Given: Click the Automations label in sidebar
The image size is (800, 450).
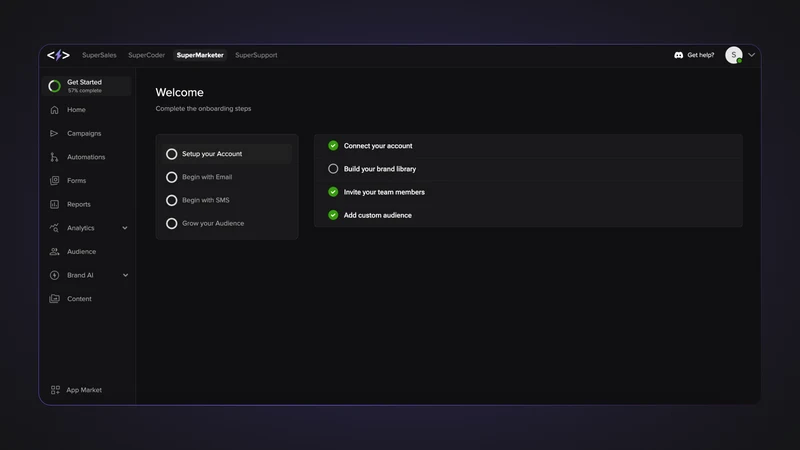Looking at the screenshot, I should (86, 157).
